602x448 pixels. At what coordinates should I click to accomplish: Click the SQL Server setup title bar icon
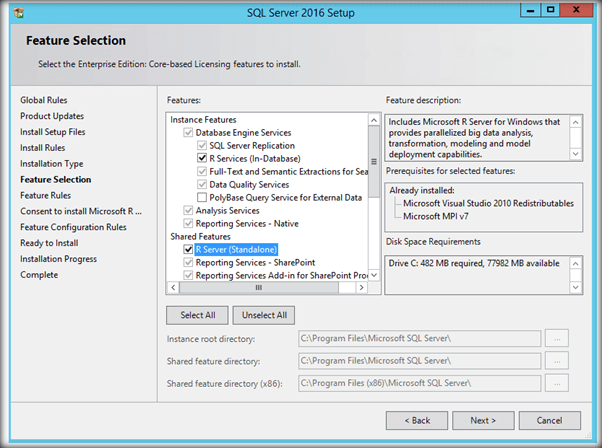pos(19,13)
